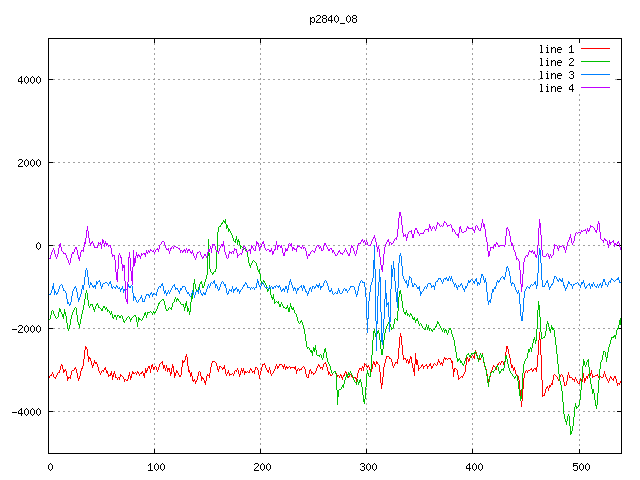
Task: Click the green line 2 legend sample
Action: pos(596,62)
